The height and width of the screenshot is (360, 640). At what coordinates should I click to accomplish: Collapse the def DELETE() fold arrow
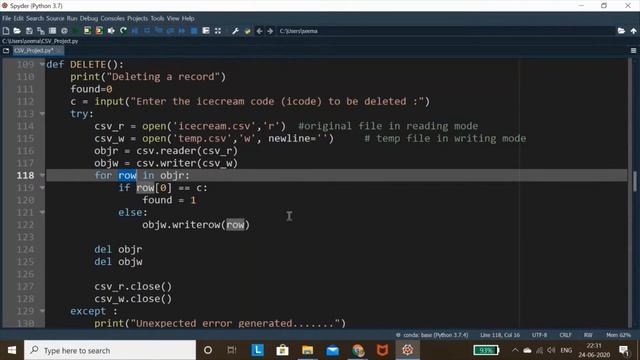tap(42, 64)
